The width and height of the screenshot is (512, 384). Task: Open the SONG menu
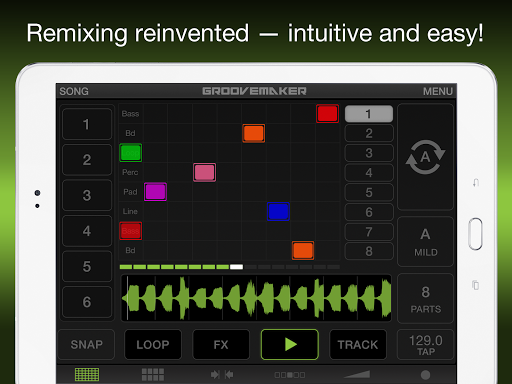(x=74, y=91)
